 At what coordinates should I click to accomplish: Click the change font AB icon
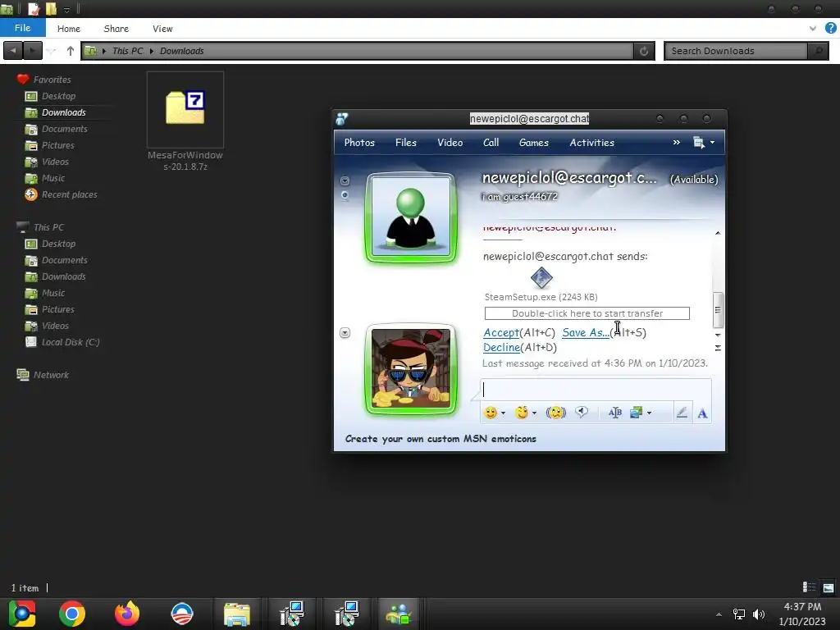615,413
